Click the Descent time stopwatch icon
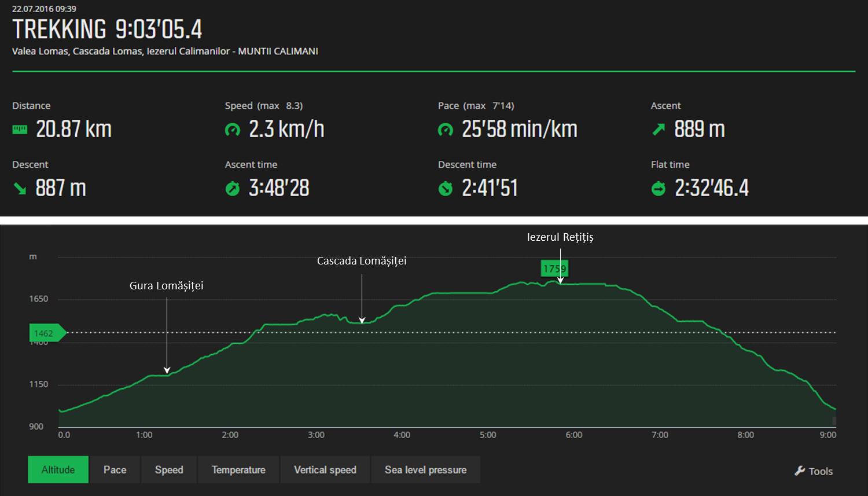This screenshot has height=496, width=868. 445,189
